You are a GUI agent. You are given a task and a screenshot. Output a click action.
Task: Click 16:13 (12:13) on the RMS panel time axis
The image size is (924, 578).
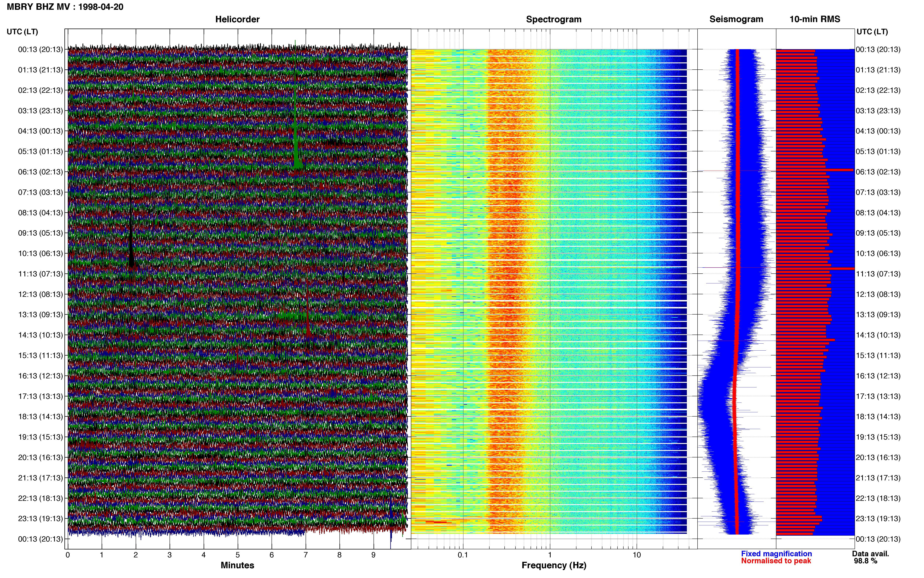click(878, 376)
